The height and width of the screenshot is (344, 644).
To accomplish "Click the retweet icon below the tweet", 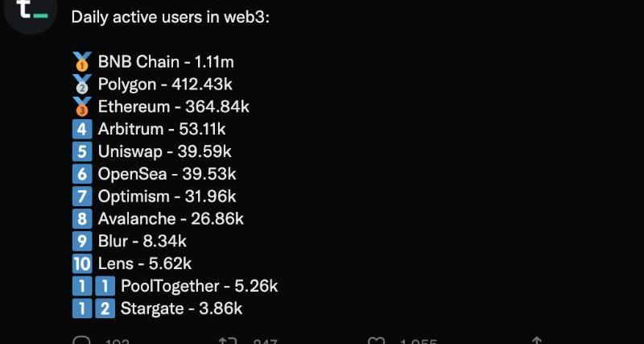I will [x=228, y=341].
